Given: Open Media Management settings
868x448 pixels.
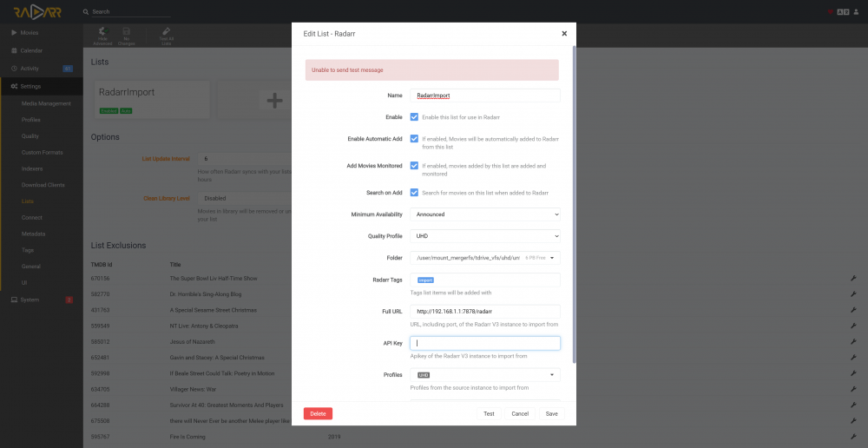Looking at the screenshot, I should point(47,103).
